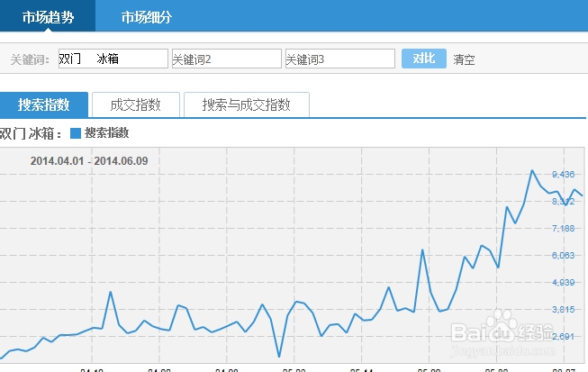Screen dimensions: 588x372
Task: Focus the 关键词2 input field
Action: coord(227,59)
